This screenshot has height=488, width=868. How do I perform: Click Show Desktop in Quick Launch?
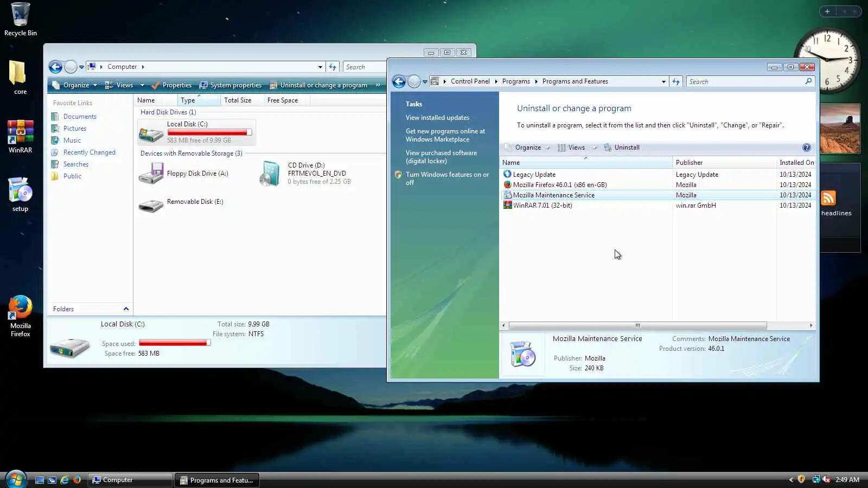(x=40, y=480)
